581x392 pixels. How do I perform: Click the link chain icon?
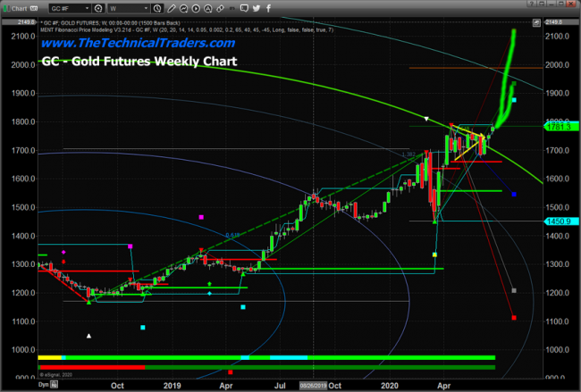tap(220, 8)
